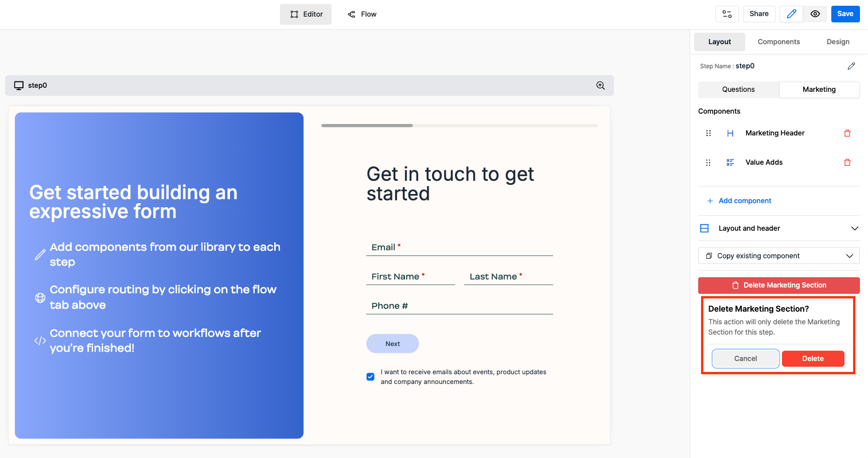Cancel the delete confirmation
Screen dimensions: 868x458
click(746, 359)
